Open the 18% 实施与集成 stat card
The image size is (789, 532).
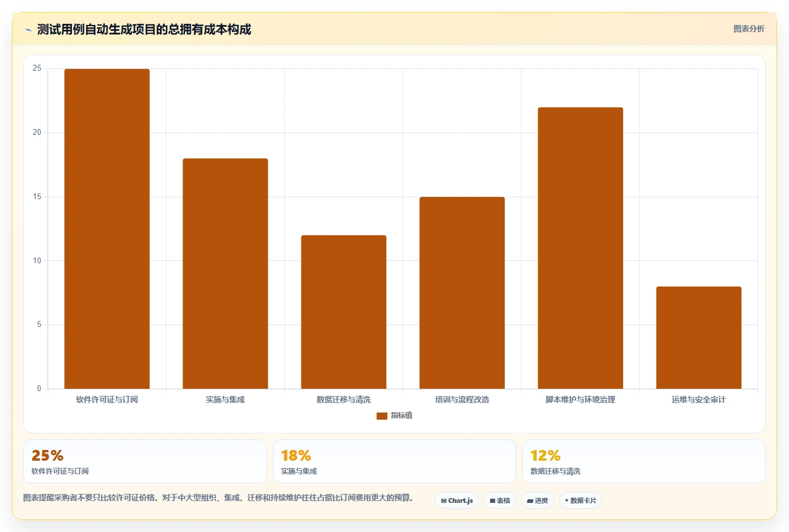394,461
